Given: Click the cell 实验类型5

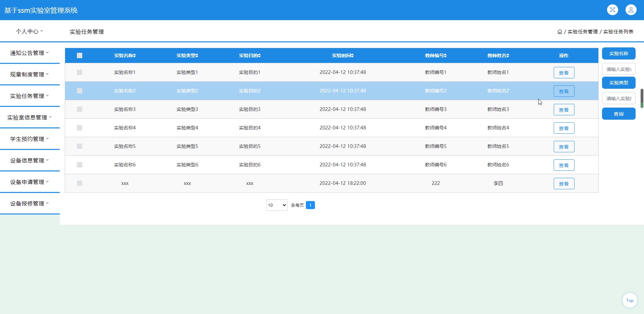Looking at the screenshot, I should pos(187,146).
